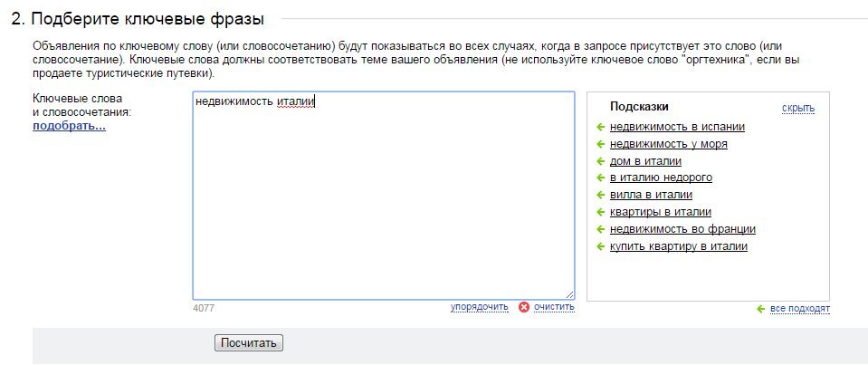The image size is (868, 365).
Task: Click the entered text 'недвижимость италии'
Action: 254,102
